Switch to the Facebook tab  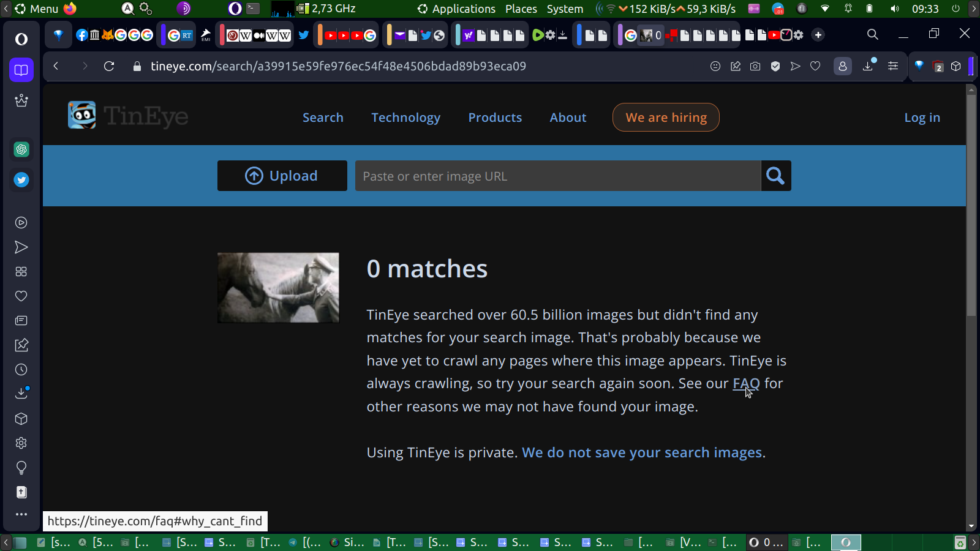pos(82,35)
